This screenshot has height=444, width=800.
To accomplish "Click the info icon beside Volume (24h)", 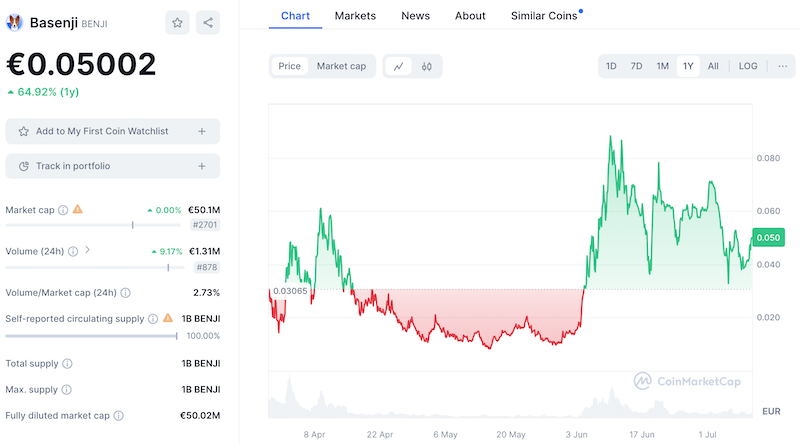I will 73,251.
